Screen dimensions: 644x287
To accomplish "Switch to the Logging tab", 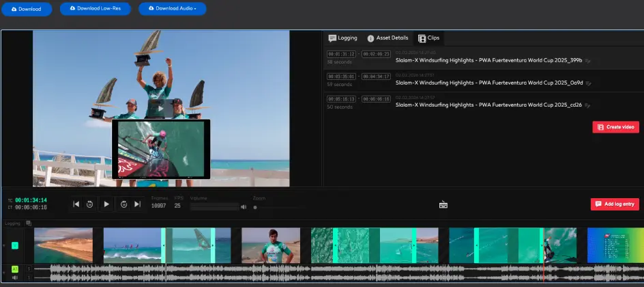I will coord(343,38).
